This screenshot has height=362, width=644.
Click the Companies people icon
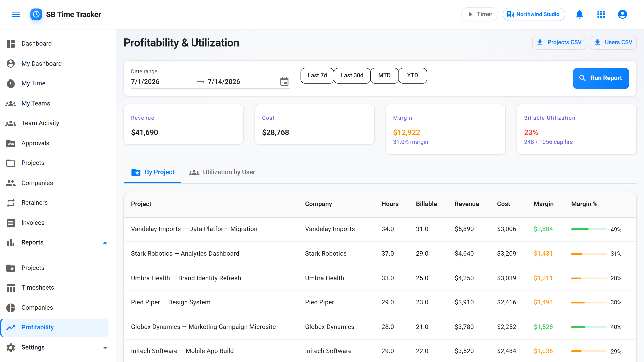11,183
